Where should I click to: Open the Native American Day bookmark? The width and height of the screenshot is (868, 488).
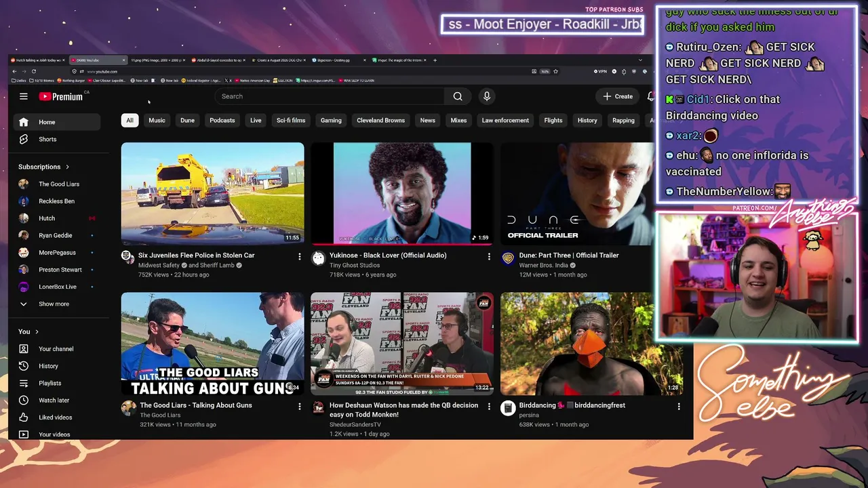[253, 81]
